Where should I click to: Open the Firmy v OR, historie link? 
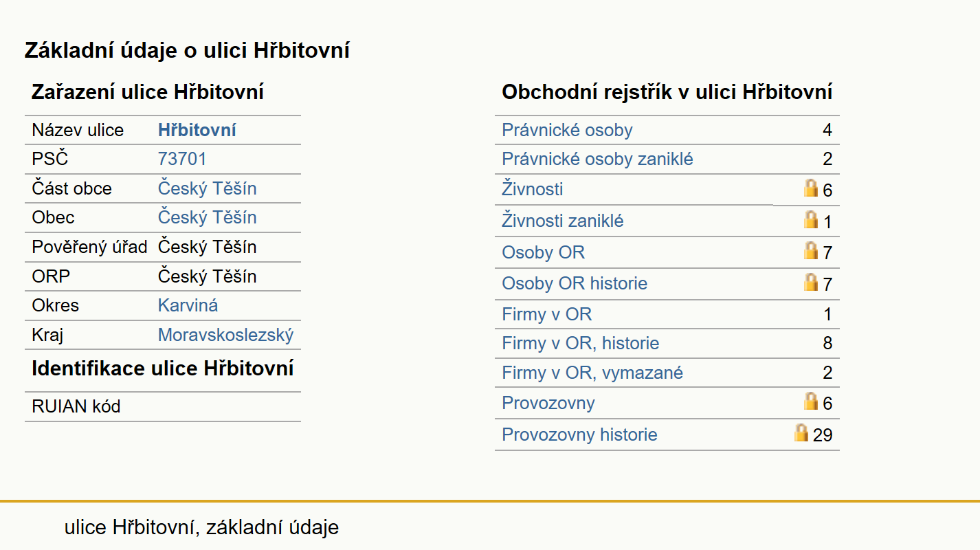(581, 343)
